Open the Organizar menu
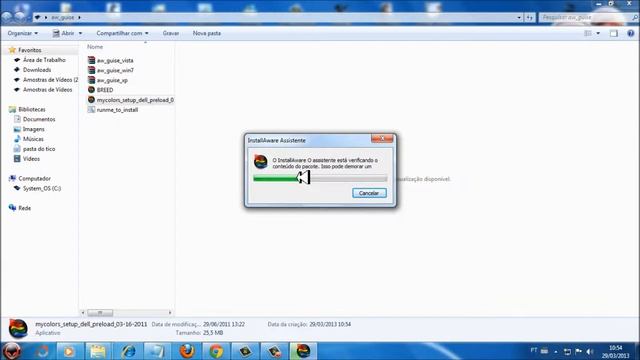Image resolution: width=640 pixels, height=360 pixels. pos(22,33)
